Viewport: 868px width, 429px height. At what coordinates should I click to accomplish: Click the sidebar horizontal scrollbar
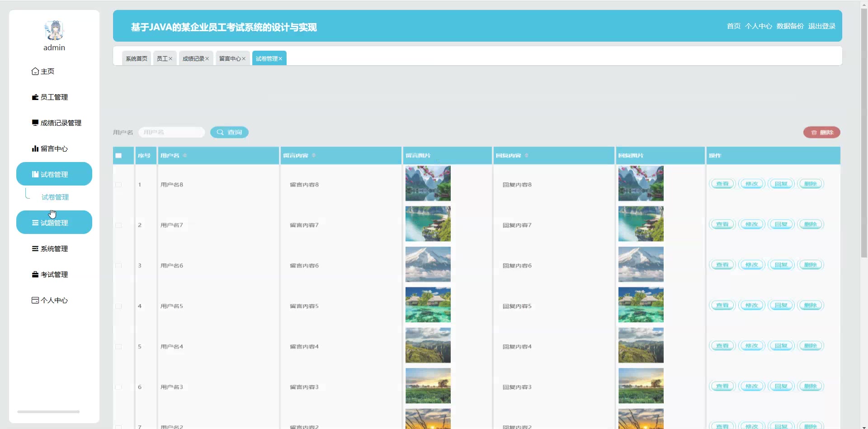[48, 412]
